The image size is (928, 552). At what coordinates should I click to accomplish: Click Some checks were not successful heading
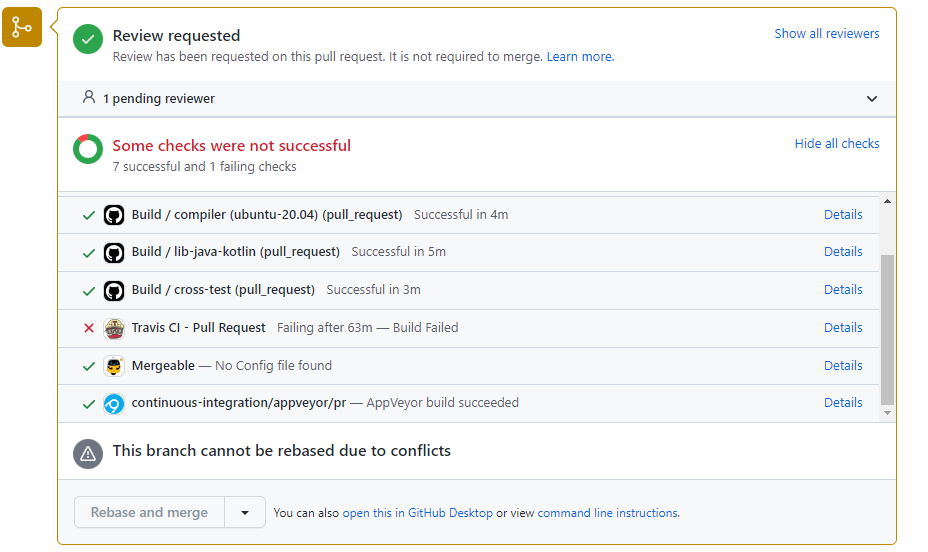click(231, 146)
